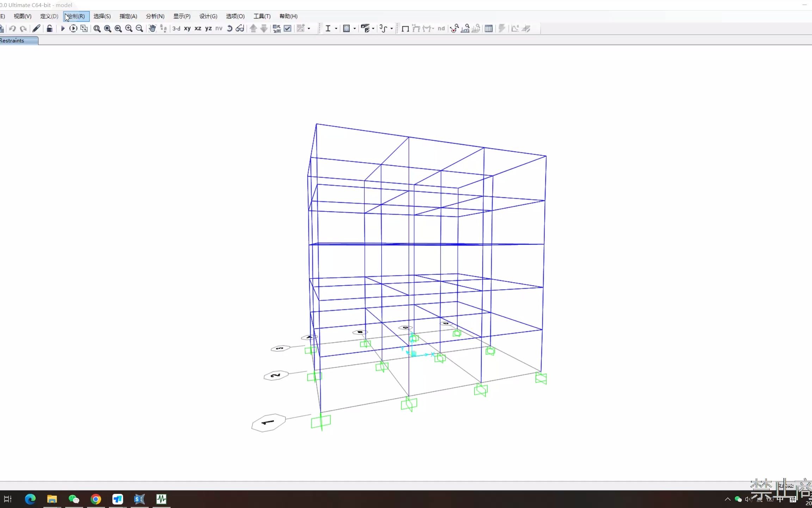Click the yz view button
Viewport: 812px width, 508px height.
pyautogui.click(x=208, y=29)
